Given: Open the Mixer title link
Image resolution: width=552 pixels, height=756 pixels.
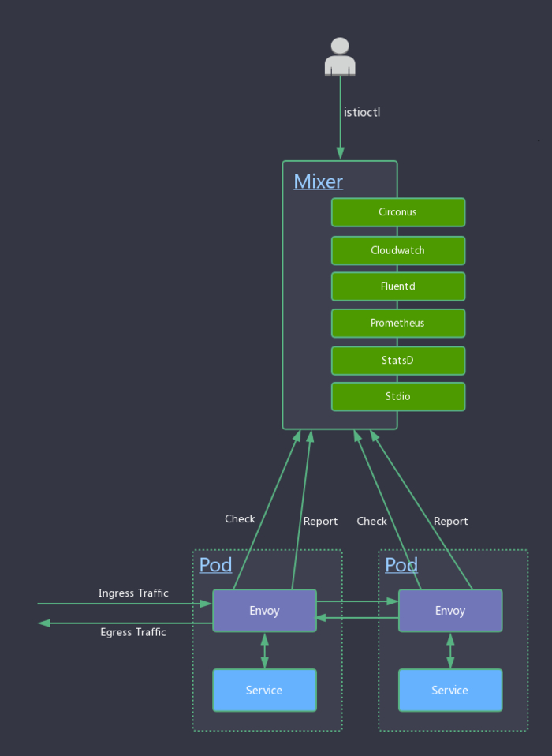Looking at the screenshot, I should (x=318, y=182).
